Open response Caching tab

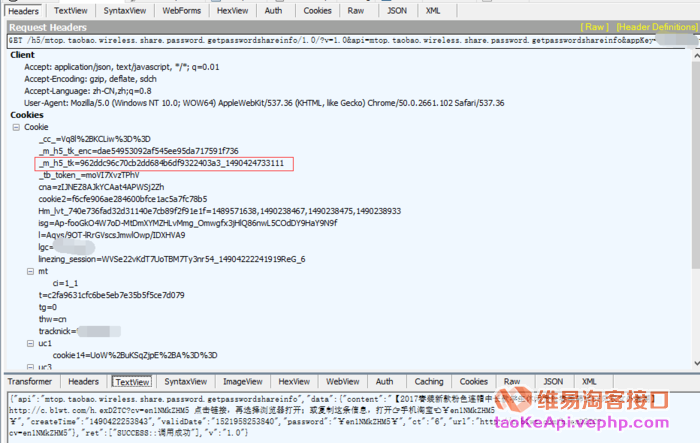pyautogui.click(x=429, y=381)
